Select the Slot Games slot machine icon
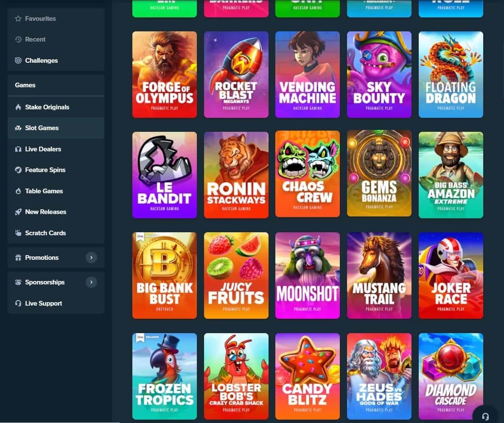Screen dimensions: 504x423 click(x=18, y=128)
